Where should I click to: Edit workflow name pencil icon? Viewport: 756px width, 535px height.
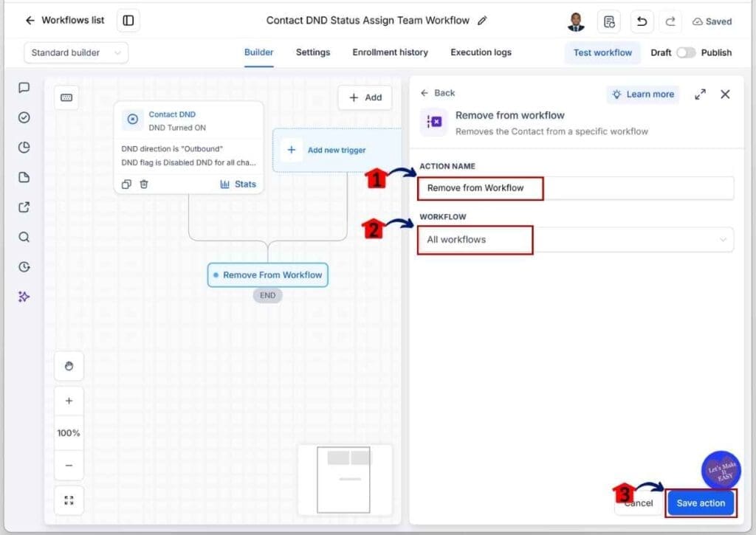coord(481,21)
